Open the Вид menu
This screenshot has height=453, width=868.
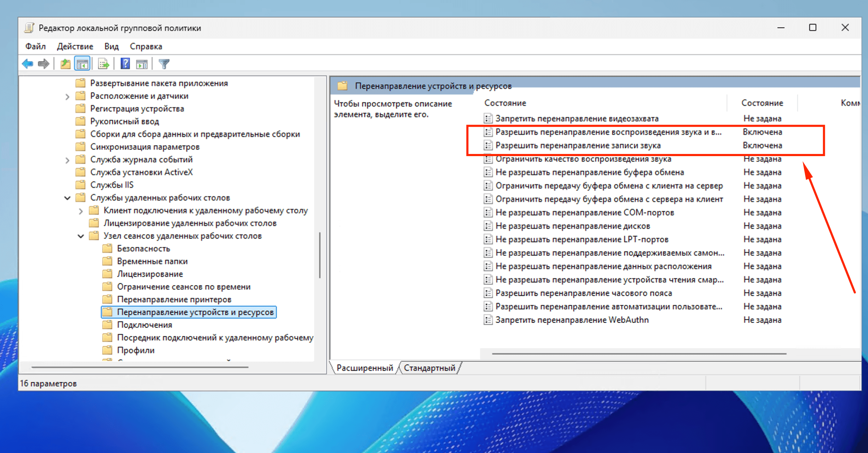(x=111, y=46)
